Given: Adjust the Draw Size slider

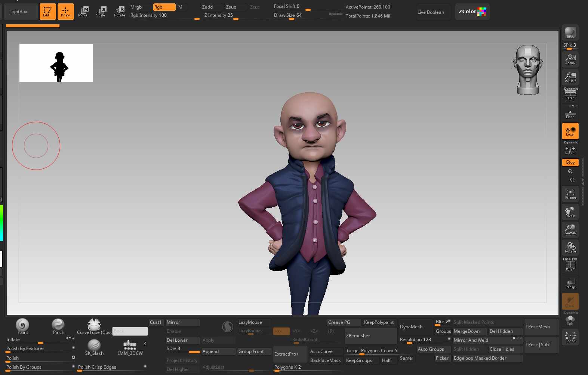Looking at the screenshot, I should click(307, 16).
